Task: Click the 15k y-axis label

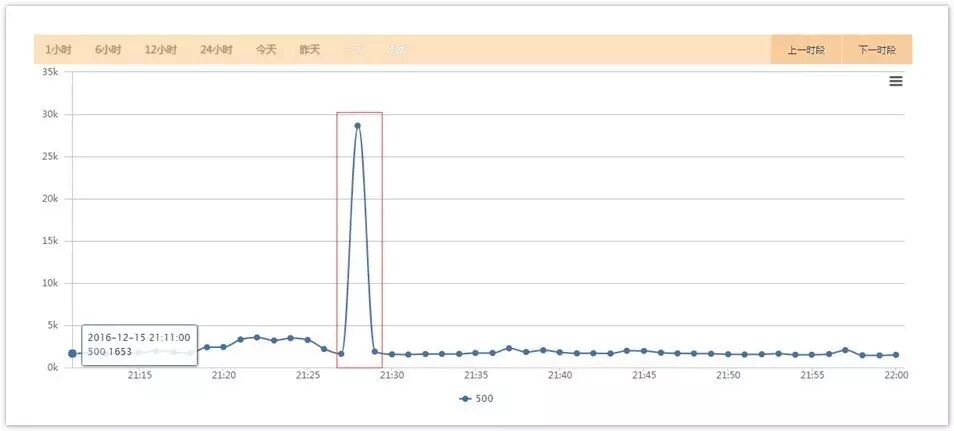Action: pyautogui.click(x=49, y=241)
